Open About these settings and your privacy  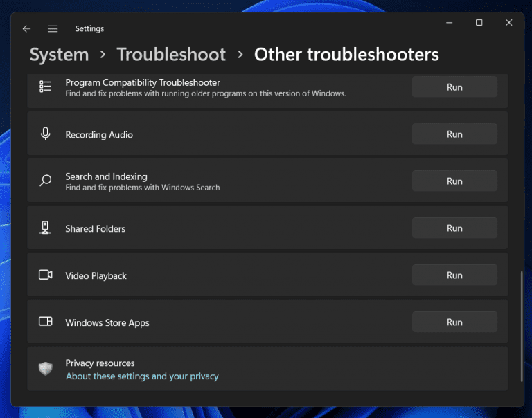tap(142, 376)
